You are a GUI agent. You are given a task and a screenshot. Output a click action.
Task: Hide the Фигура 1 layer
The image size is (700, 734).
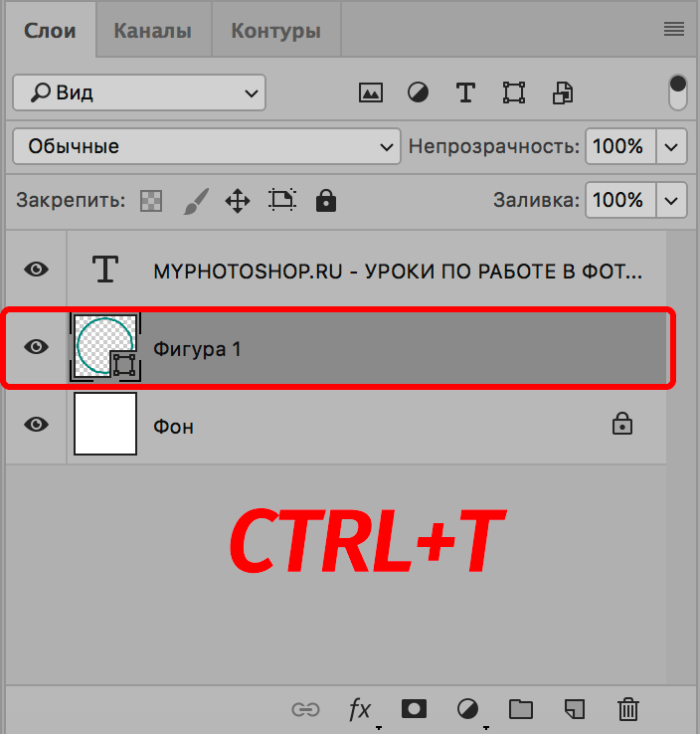click(37, 347)
